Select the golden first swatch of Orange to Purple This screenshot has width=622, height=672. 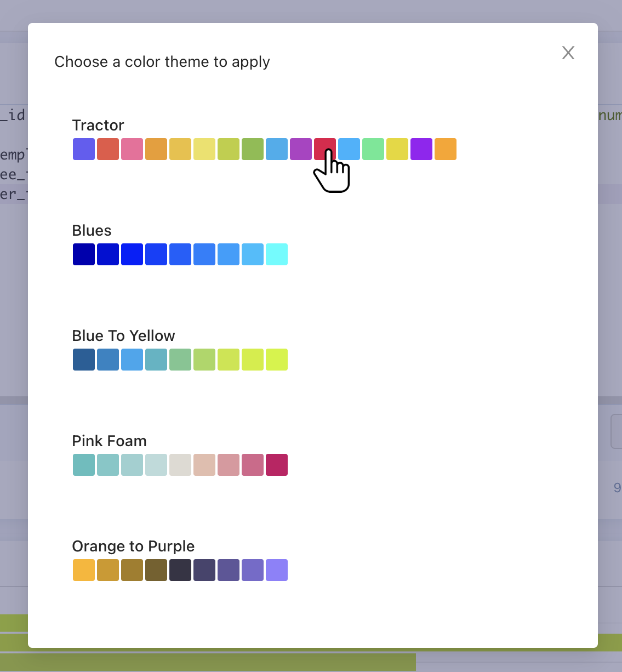(83, 570)
